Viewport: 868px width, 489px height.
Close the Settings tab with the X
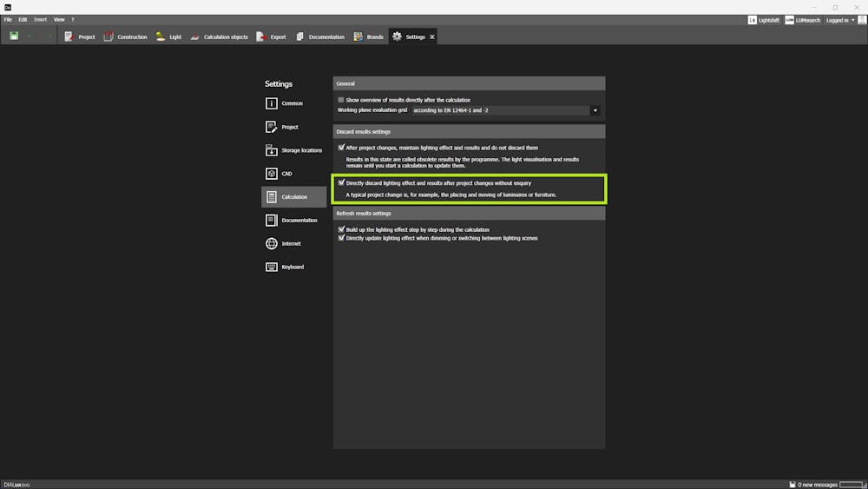point(432,37)
